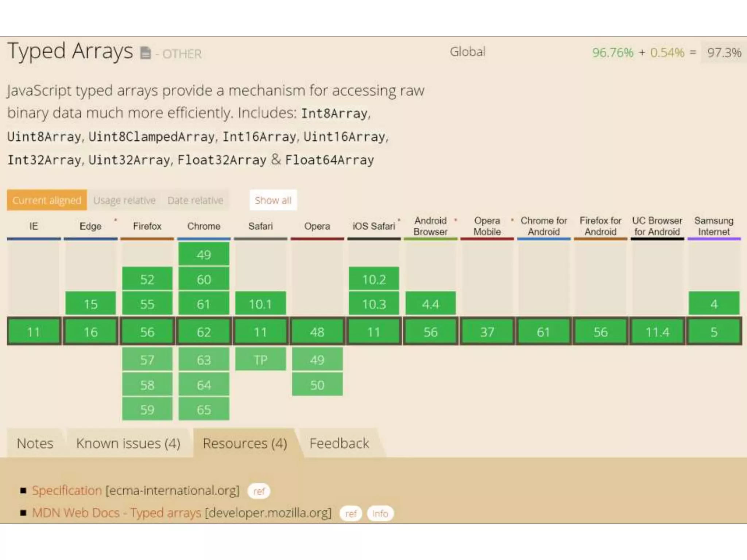Click the ref badge next to MDN Web Docs
The image size is (747, 560).
(x=351, y=514)
